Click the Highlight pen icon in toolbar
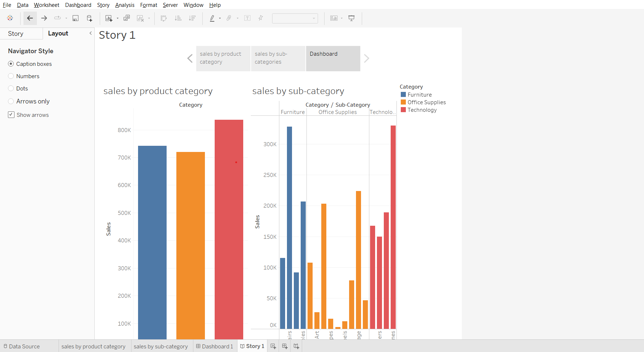Viewport: 644px width, 352px height. 212,18
